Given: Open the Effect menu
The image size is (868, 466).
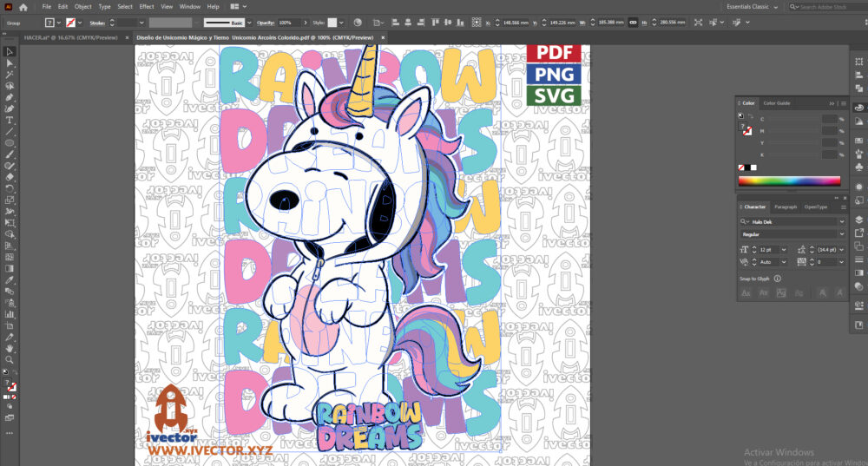Looking at the screenshot, I should coord(147,7).
